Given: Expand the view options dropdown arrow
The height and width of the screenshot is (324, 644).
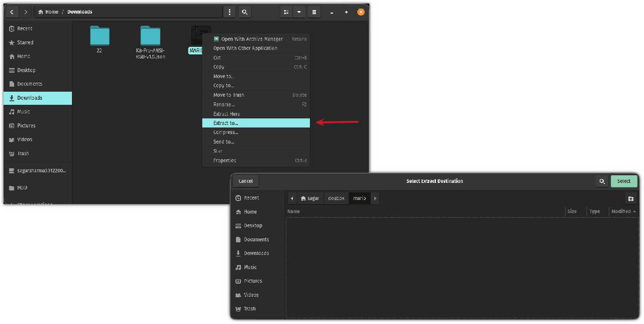Looking at the screenshot, I should [x=299, y=12].
